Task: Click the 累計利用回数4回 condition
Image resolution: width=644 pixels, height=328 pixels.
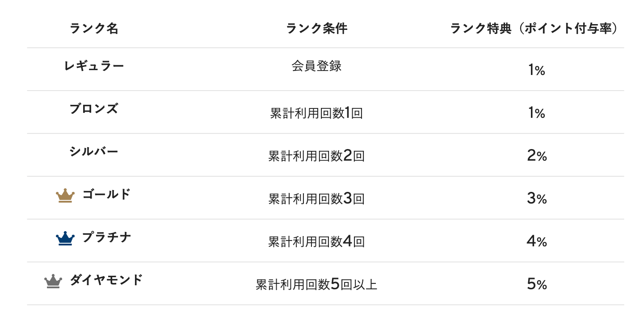Action: pos(316,242)
